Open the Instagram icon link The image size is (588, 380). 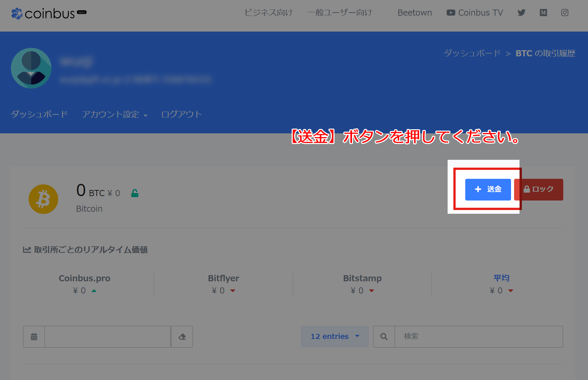[x=565, y=13]
